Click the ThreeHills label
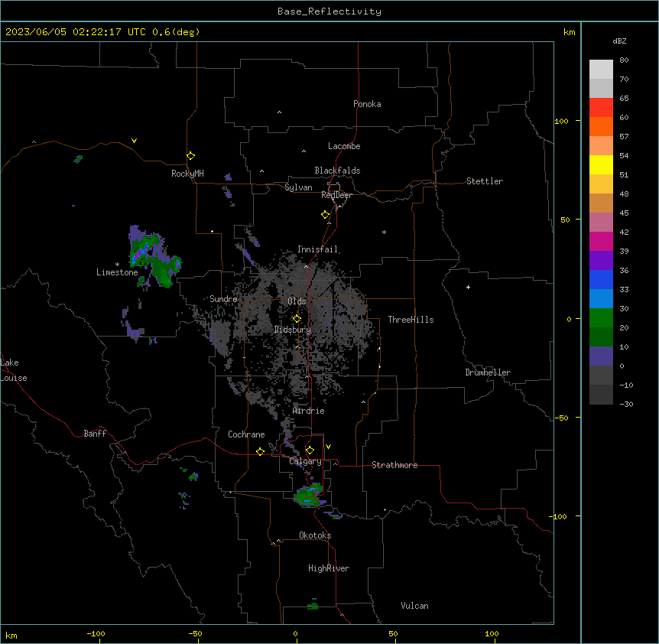Screen dimensions: 659x644 click(x=411, y=320)
